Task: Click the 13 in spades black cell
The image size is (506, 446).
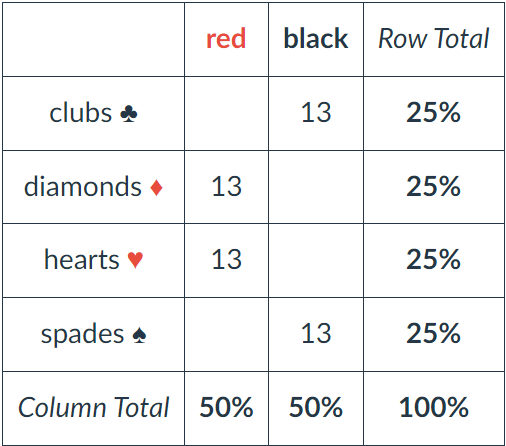Action: point(316,334)
